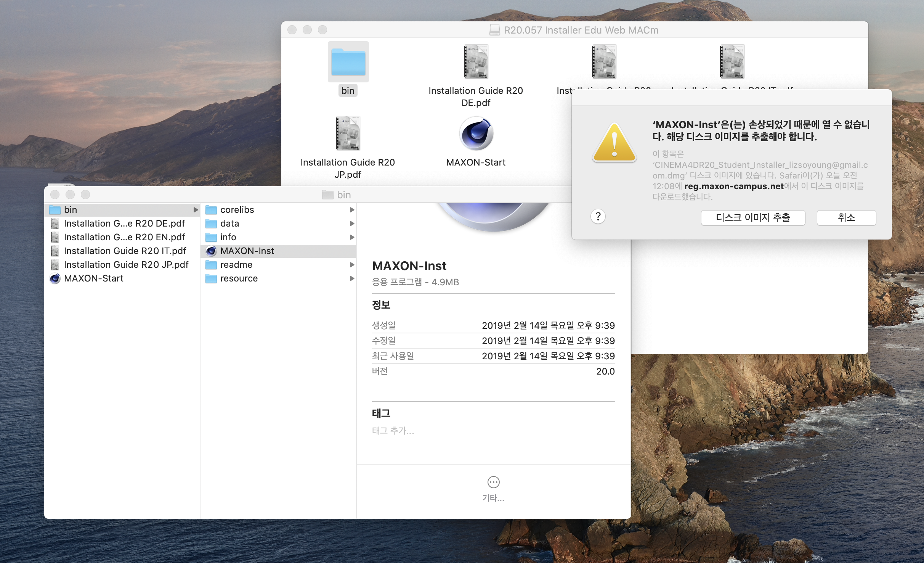Open the data folder

tap(278, 224)
